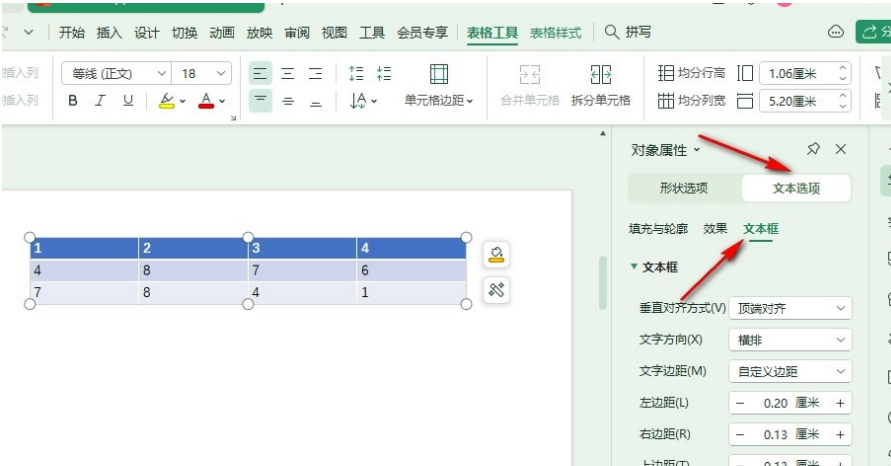Toggle bold formatting
Screen dimensions: 891x466
tap(73, 101)
